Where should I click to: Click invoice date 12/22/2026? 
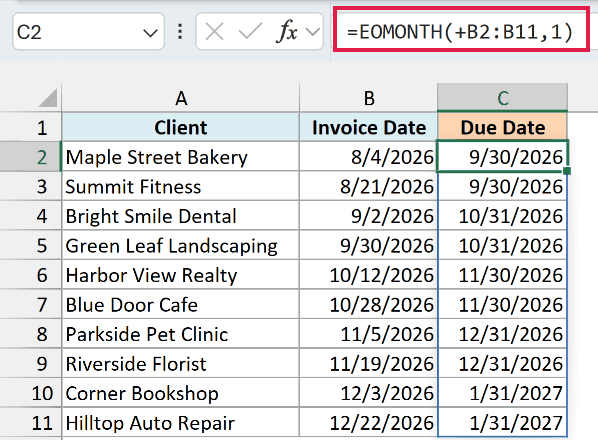tap(369, 422)
